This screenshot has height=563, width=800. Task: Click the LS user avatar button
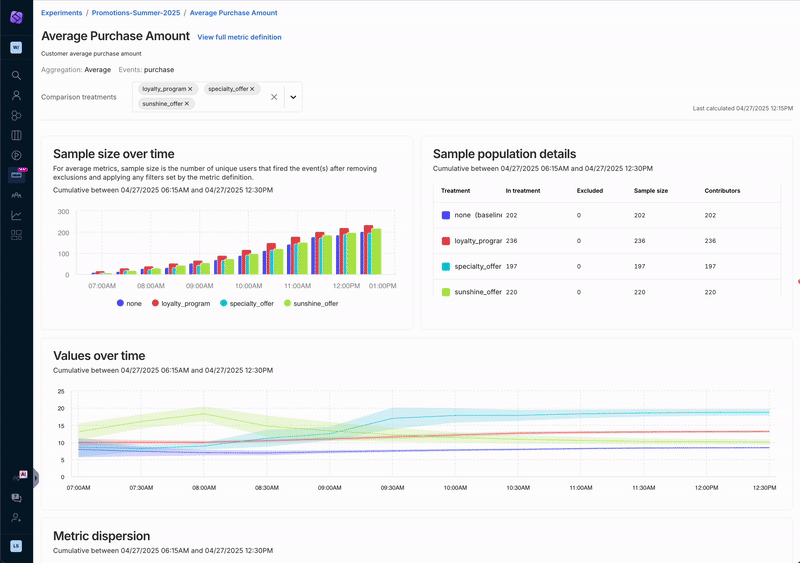[16, 546]
